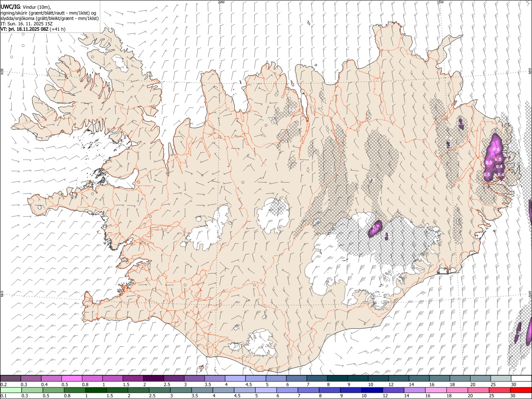Click the 'rigning/skúrir' legend description line

coord(48,12)
